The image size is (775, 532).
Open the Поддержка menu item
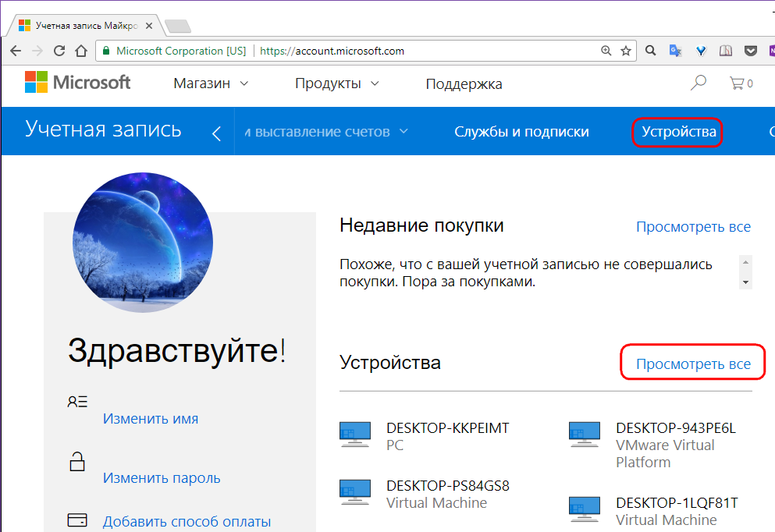464,84
